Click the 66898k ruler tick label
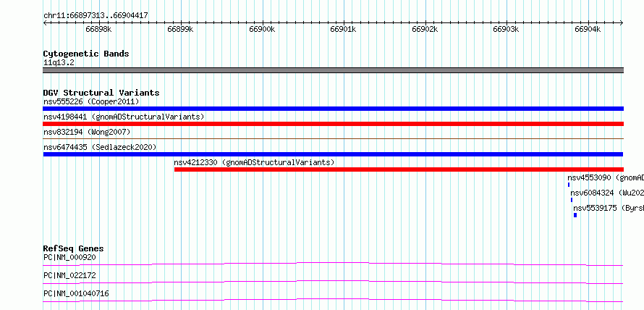 click(98, 29)
